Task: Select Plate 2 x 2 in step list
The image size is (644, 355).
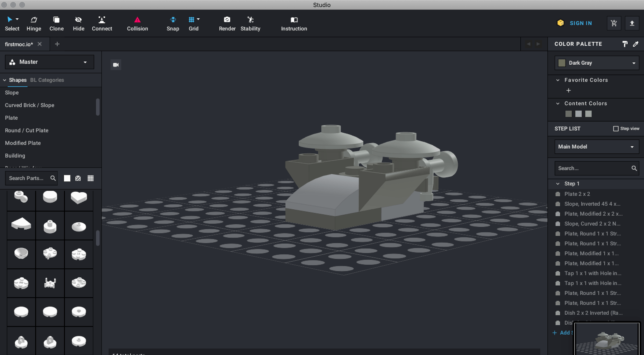Action: [x=577, y=194]
